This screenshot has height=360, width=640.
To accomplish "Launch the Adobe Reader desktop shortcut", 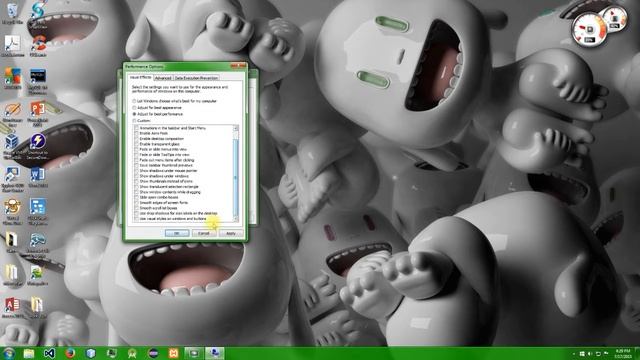I will (13, 46).
